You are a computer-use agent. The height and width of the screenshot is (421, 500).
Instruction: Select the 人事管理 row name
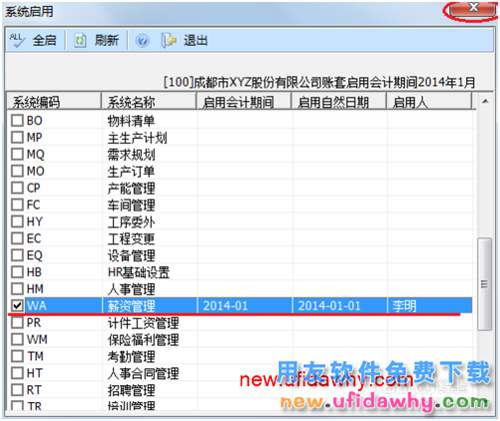[131, 289]
